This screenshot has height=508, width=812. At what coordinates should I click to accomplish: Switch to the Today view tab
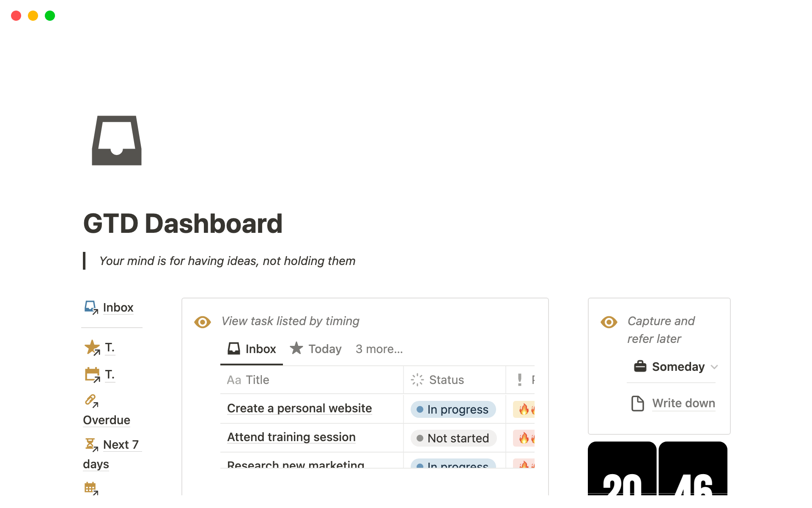coord(316,349)
